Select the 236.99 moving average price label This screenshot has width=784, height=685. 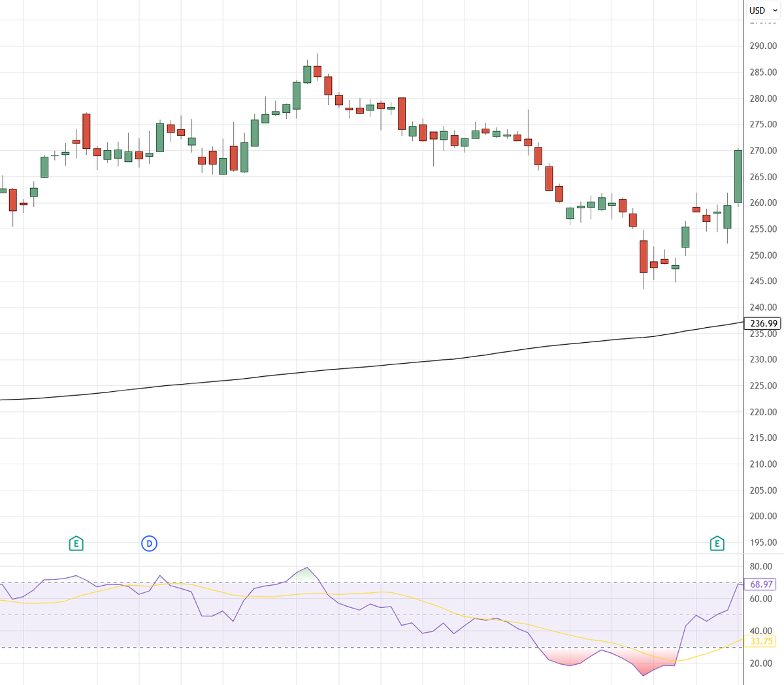tap(763, 323)
